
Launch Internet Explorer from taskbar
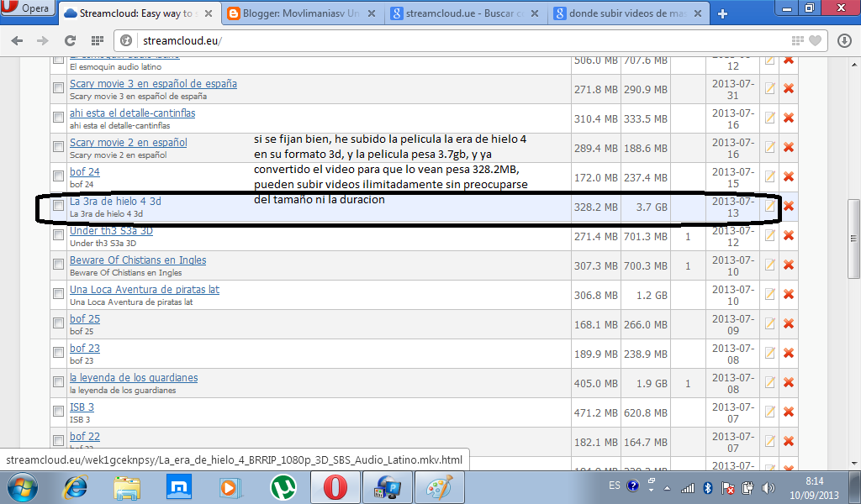pyautogui.click(x=76, y=487)
